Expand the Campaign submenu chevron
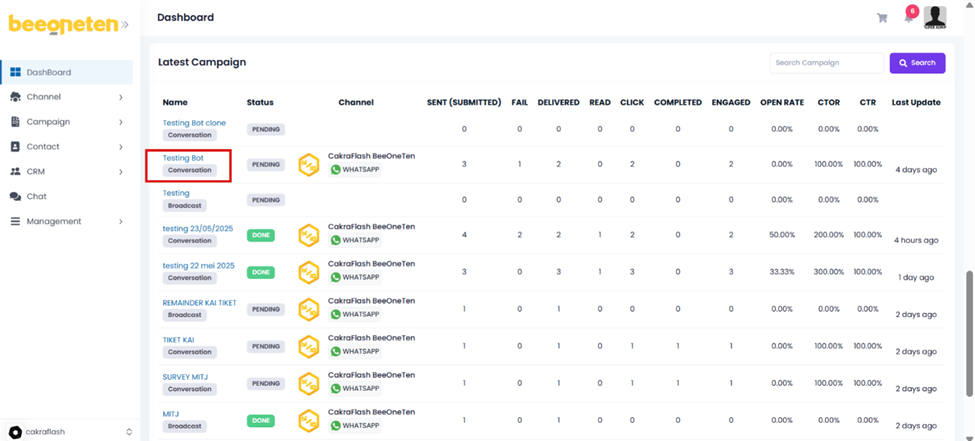Viewport: 975px width, 441px height. 120,122
